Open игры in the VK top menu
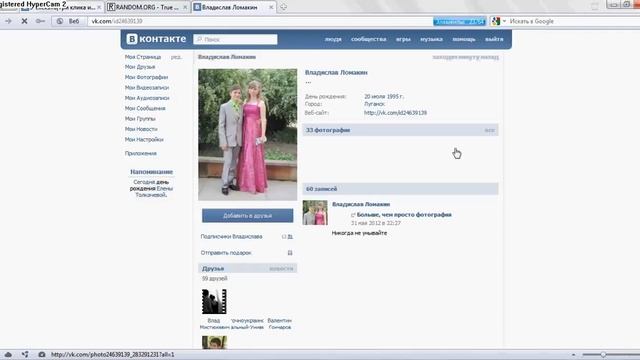Screen dimensions: 640x360 [403, 39]
